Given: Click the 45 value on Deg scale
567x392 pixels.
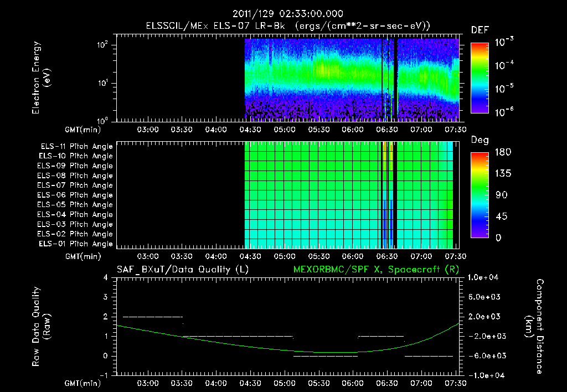Looking at the screenshot, I should (503, 216).
